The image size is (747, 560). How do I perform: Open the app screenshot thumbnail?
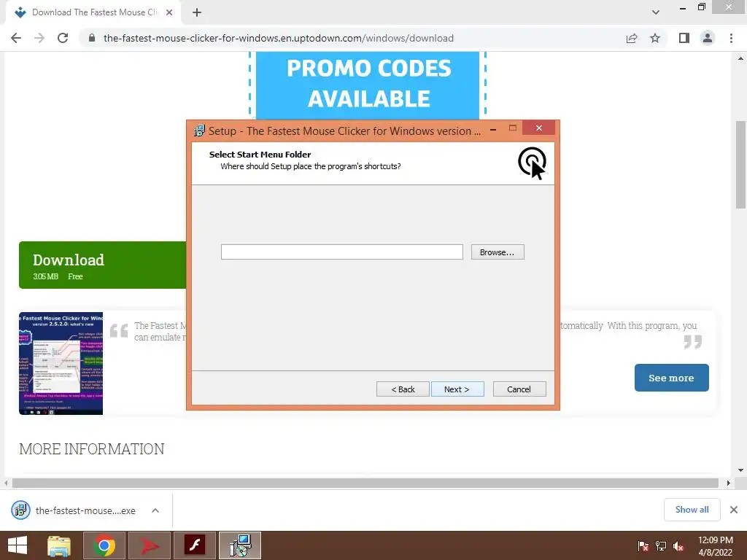61,363
